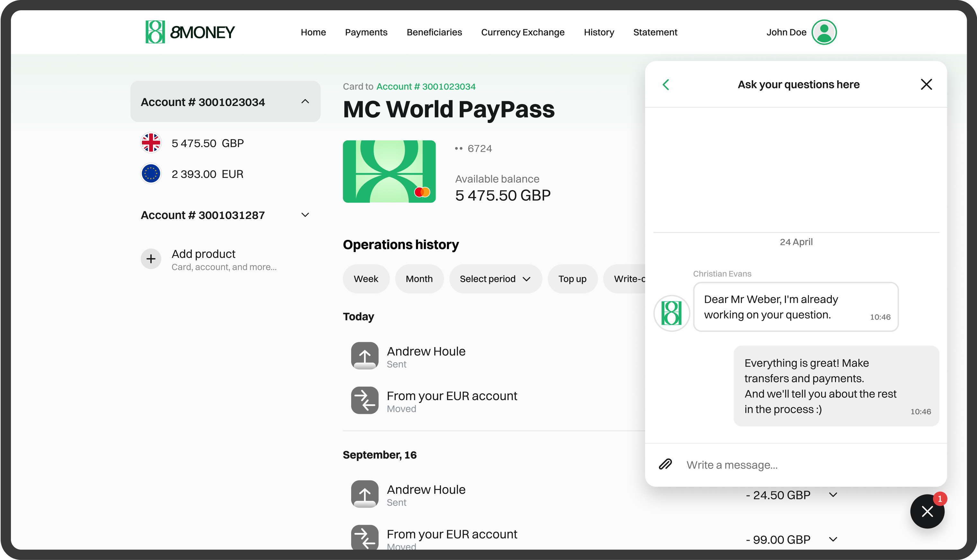Image resolution: width=977 pixels, height=560 pixels.
Task: Open John Doe profile avatar
Action: [x=824, y=32]
